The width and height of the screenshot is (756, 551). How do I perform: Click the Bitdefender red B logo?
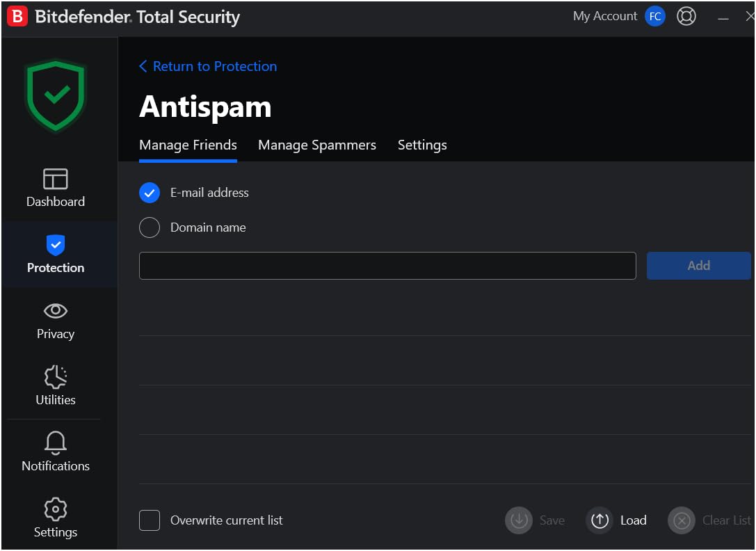tap(17, 17)
